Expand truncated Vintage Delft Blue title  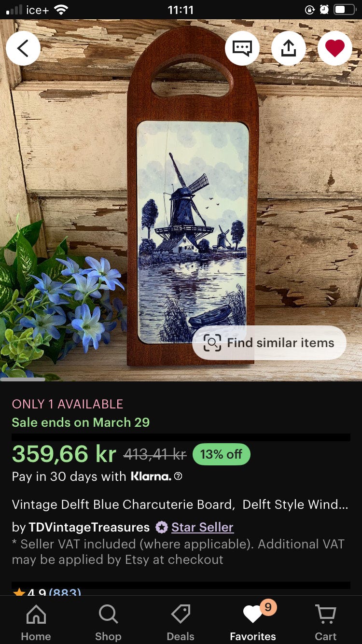point(180,504)
